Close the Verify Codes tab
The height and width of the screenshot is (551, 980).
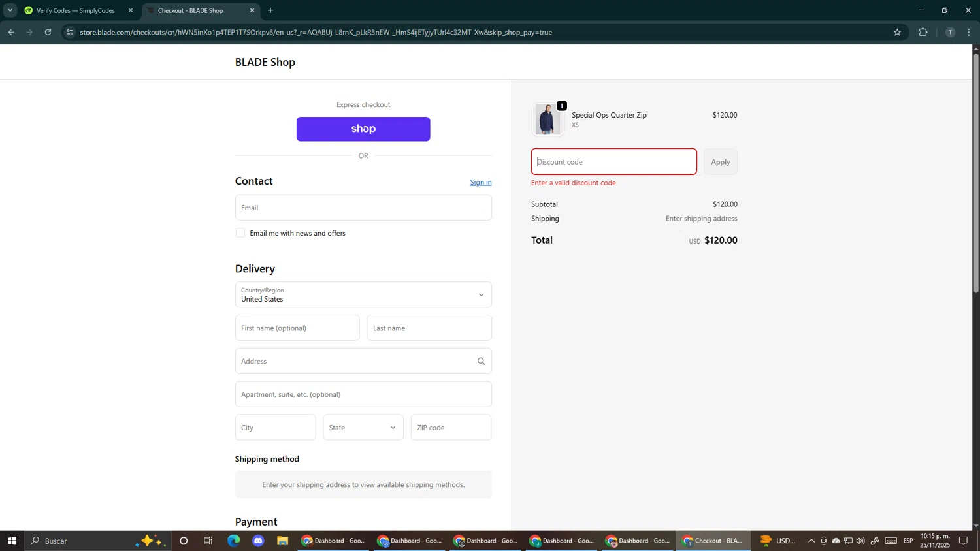pyautogui.click(x=131, y=10)
